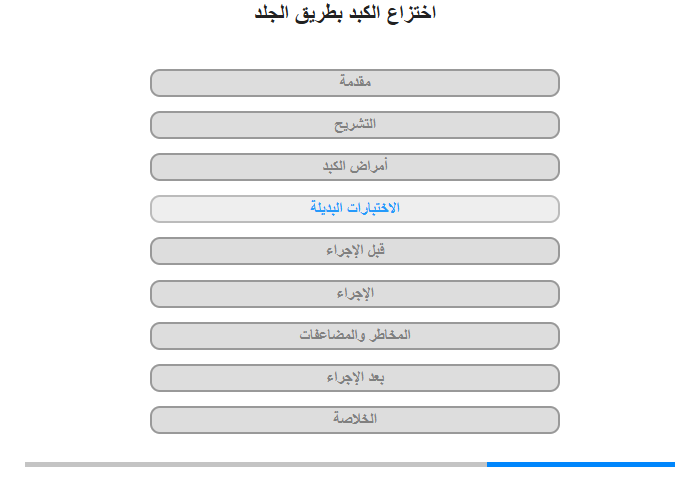Screen dimensions: 700x480
Task: Click the grey unfilled portion of progress bar
Action: pos(256,464)
